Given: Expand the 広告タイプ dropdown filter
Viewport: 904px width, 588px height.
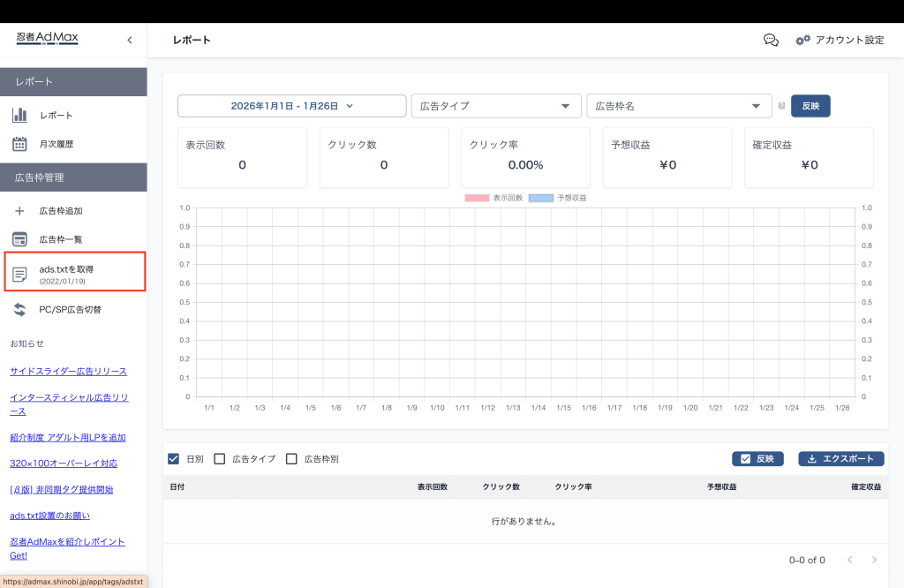Looking at the screenshot, I should click(496, 106).
